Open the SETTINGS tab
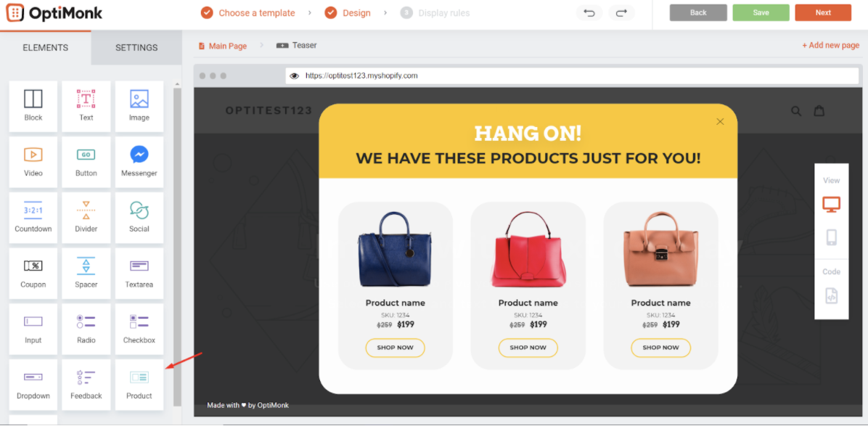 tap(136, 48)
